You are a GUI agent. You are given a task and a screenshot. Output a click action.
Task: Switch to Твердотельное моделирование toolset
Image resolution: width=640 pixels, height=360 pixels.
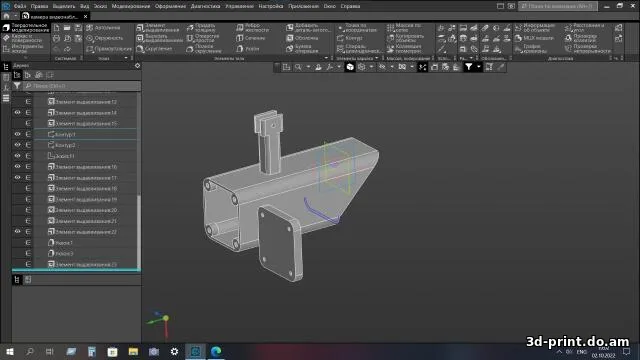[26, 28]
